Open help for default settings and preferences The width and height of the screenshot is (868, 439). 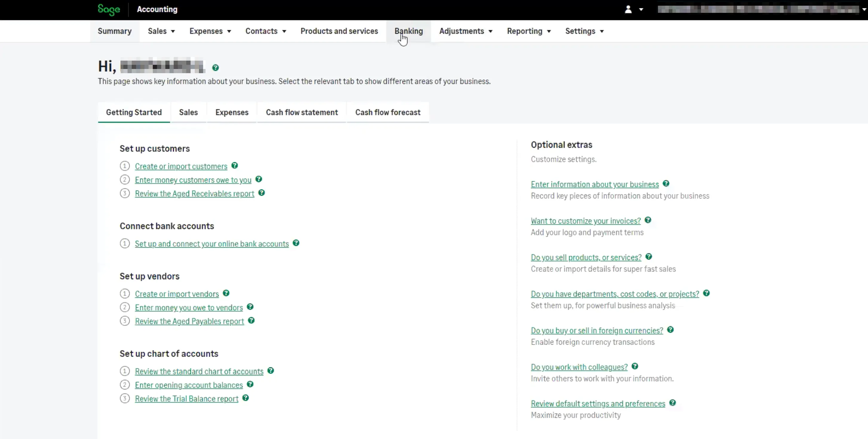673,403
